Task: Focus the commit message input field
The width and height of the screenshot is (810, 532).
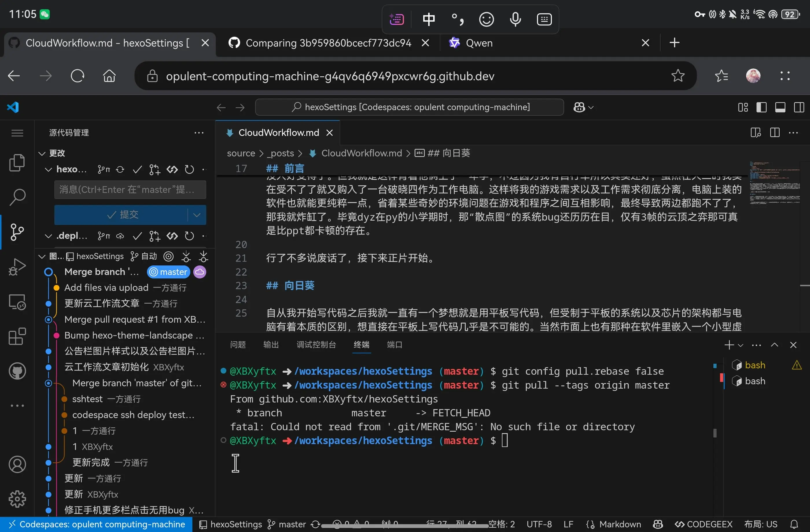Action: click(x=130, y=189)
